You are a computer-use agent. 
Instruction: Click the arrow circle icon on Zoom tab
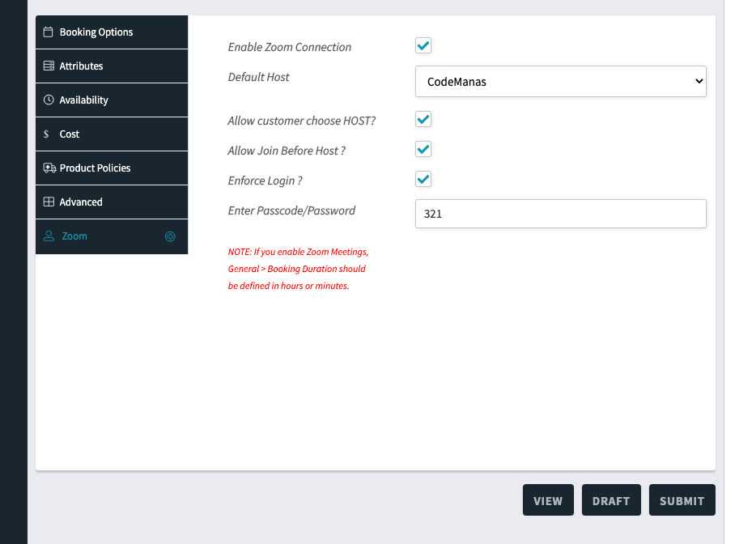point(170,236)
